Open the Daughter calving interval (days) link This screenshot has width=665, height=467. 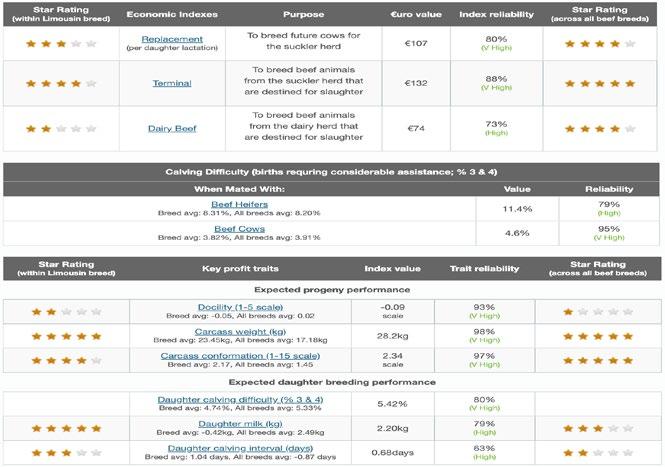coord(240,448)
